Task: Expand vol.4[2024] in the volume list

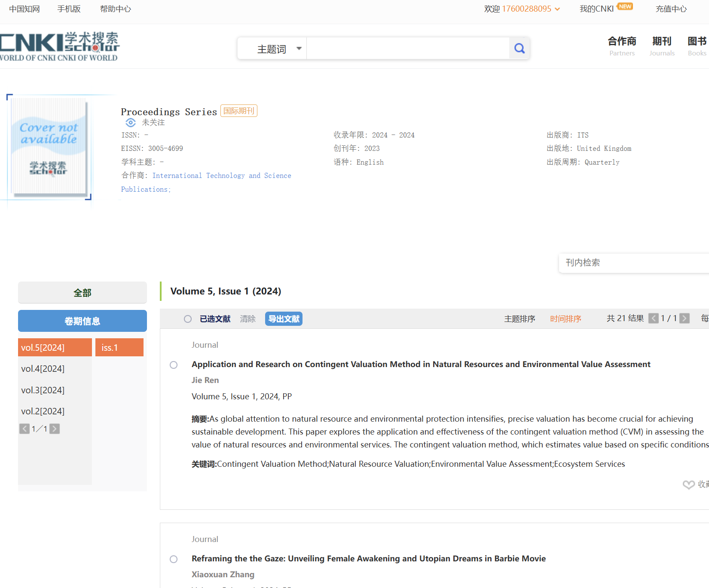Action: [x=43, y=369]
